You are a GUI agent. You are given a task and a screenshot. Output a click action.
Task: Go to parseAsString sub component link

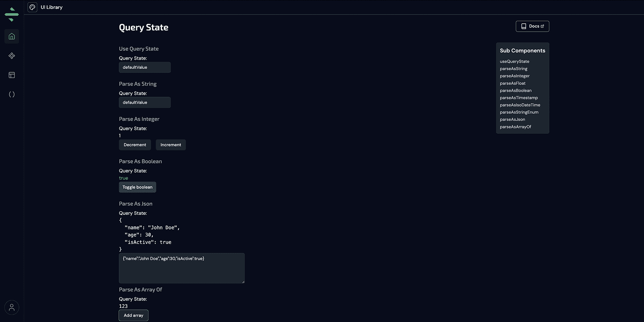[514, 69]
